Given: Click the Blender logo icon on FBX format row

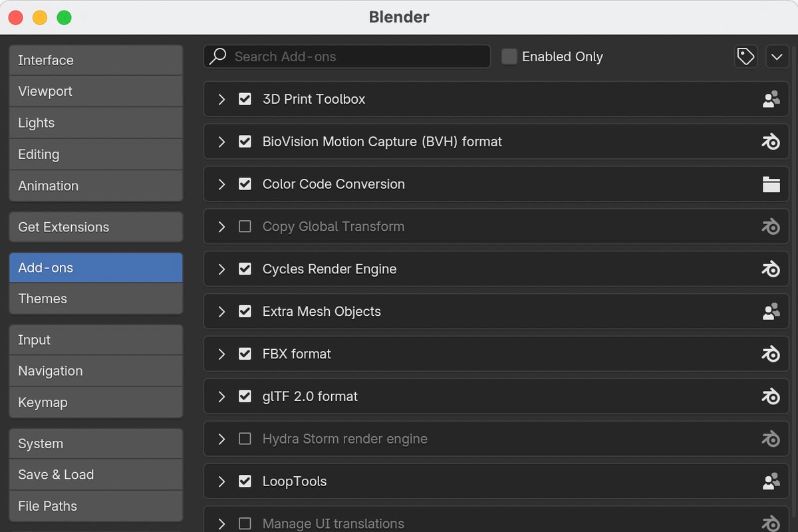Looking at the screenshot, I should [771, 354].
